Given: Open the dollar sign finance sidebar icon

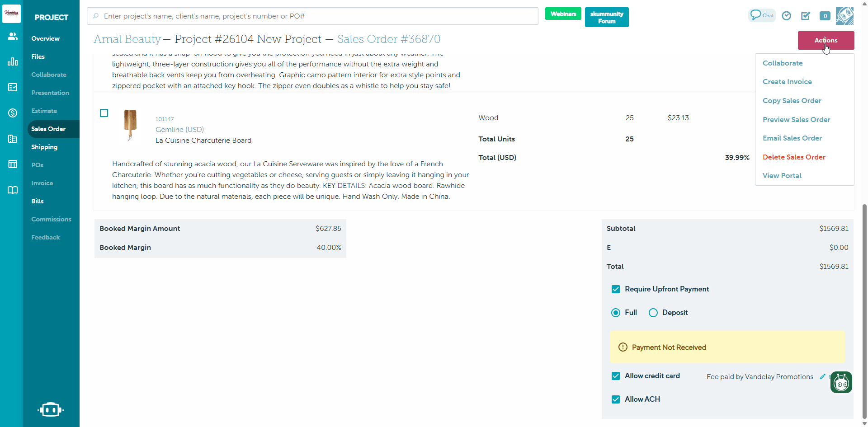Looking at the screenshot, I should pos(12,113).
